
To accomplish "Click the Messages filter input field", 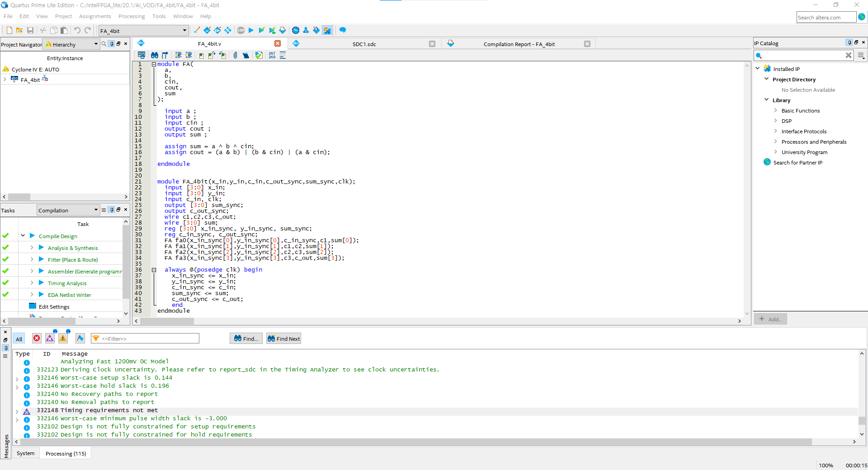I will pos(145,338).
